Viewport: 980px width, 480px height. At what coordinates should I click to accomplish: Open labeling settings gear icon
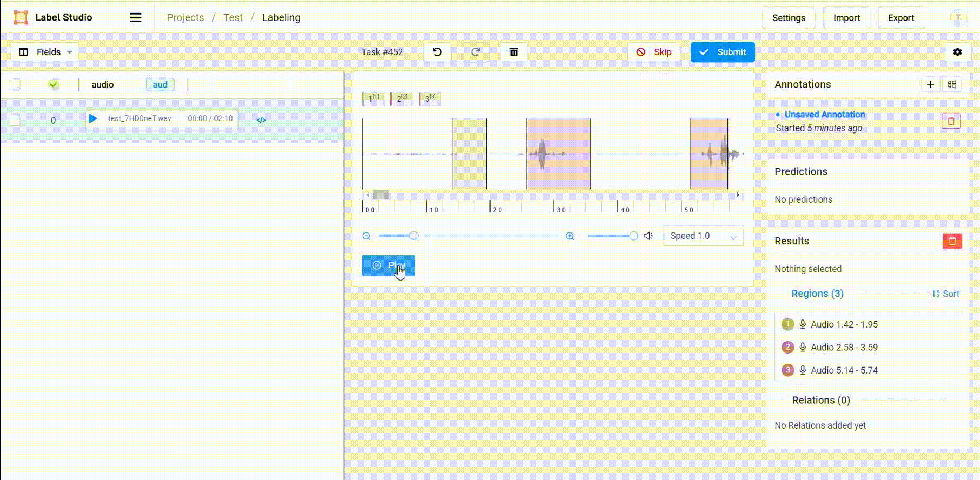[957, 52]
